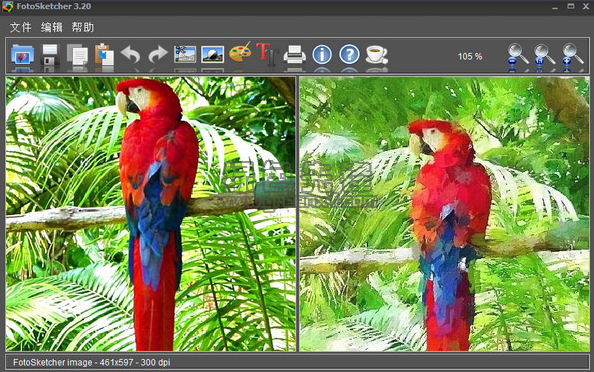
Task: Open the 帮助 menu
Action: [83, 27]
